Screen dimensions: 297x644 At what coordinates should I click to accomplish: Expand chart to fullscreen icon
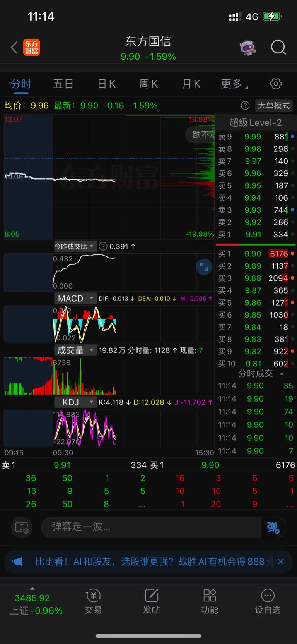204,267
